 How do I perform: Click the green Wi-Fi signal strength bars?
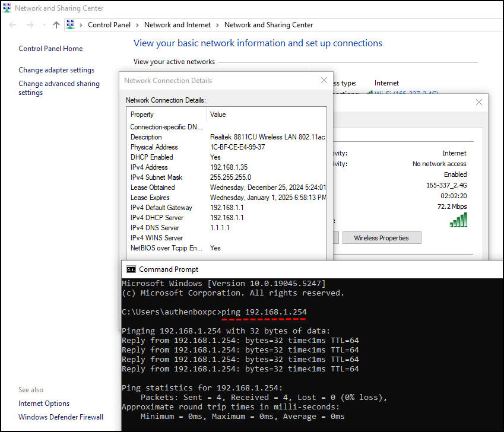(x=458, y=220)
